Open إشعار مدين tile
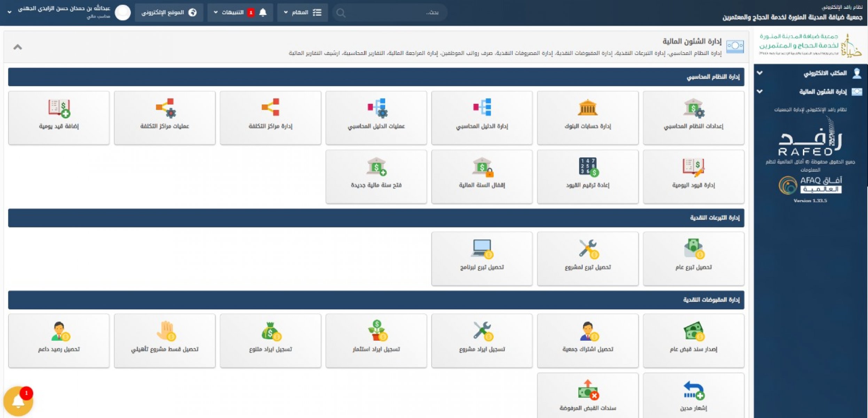This screenshot has height=418, width=868. point(693,396)
